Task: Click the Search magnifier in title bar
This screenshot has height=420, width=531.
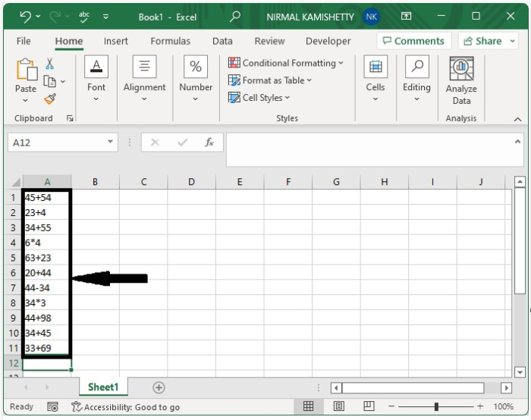Action: pos(234,16)
